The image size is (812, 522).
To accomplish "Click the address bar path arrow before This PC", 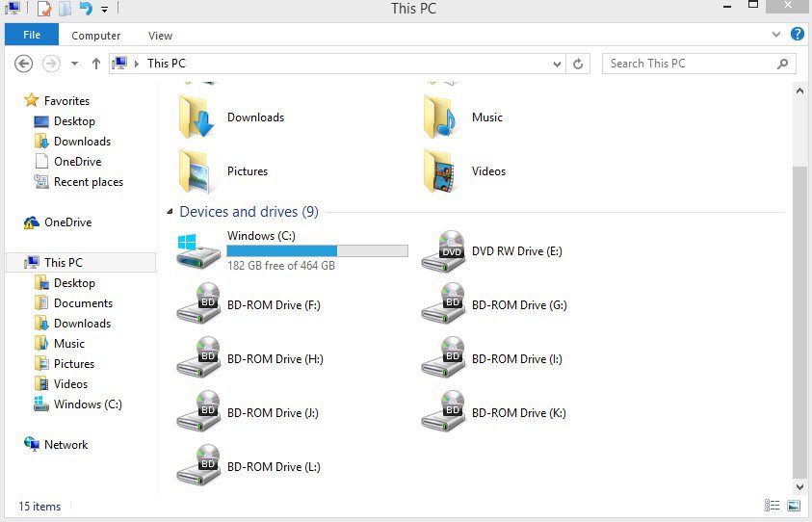I will (x=137, y=64).
